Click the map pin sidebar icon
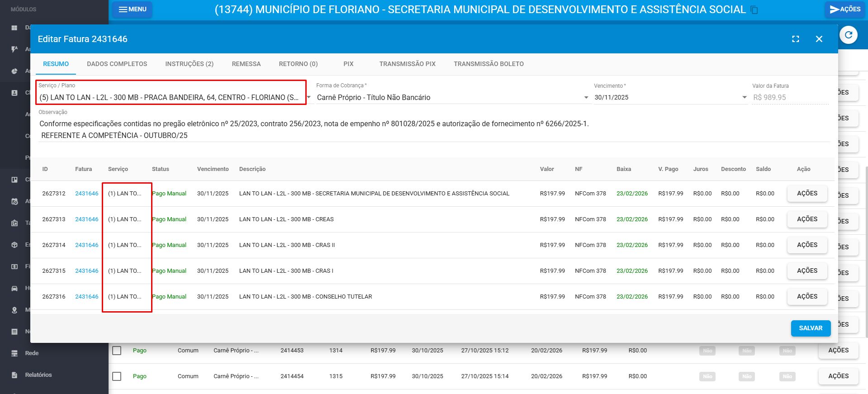868x394 pixels. 14,310
